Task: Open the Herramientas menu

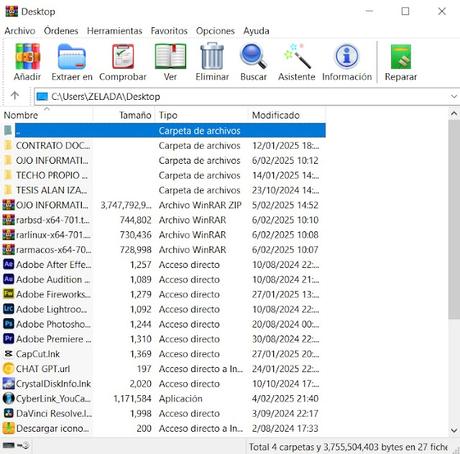Action: (114, 31)
